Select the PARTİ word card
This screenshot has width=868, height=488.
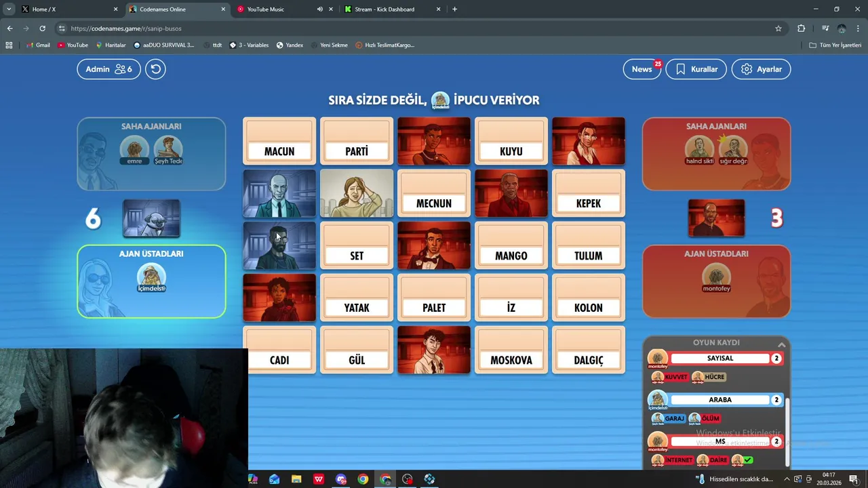pyautogui.click(x=357, y=141)
